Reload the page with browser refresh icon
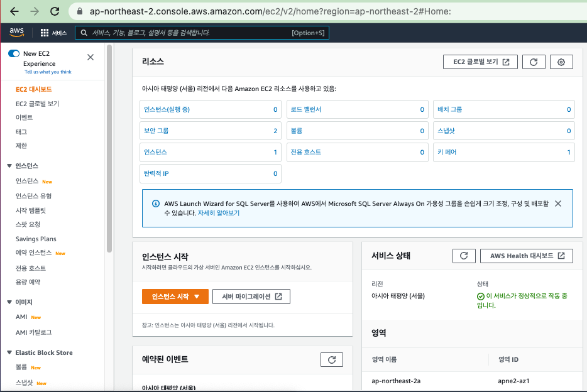 coord(55,11)
